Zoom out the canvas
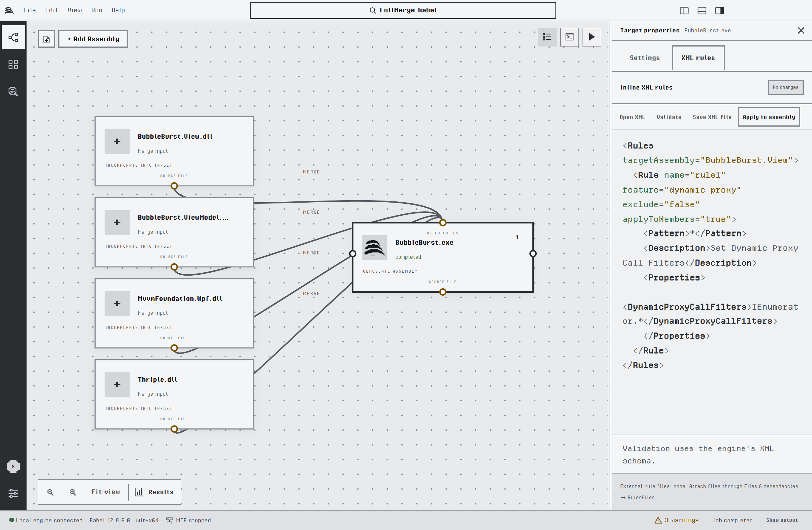812x530 pixels. [51, 492]
